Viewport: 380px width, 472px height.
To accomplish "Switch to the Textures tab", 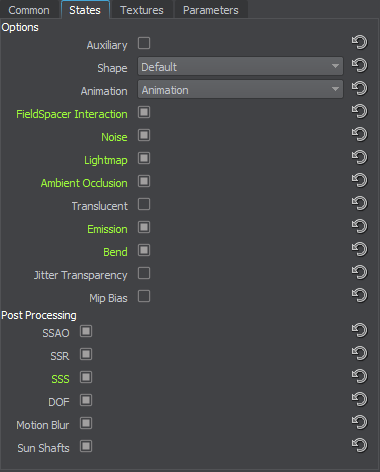I will [x=142, y=10].
